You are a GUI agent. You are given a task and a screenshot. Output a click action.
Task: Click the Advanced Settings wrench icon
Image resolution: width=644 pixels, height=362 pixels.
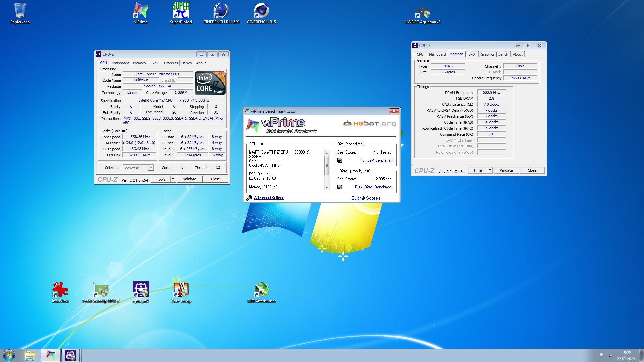click(249, 198)
